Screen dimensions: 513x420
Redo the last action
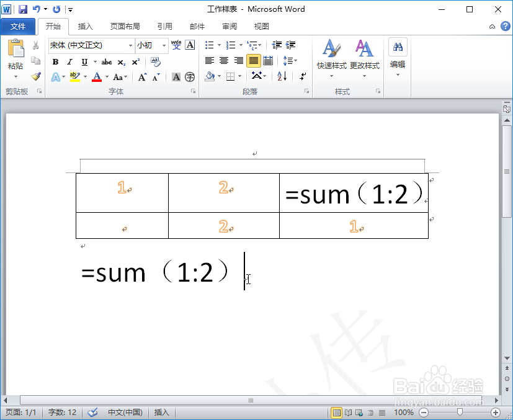point(56,9)
